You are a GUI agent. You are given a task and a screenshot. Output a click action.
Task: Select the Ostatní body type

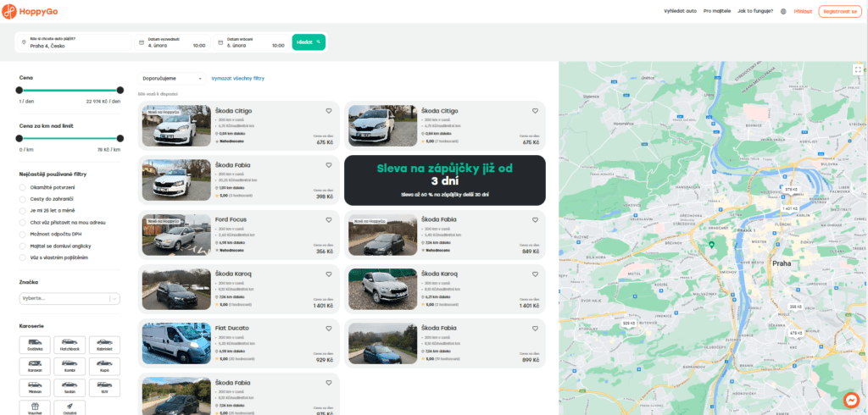70,408
